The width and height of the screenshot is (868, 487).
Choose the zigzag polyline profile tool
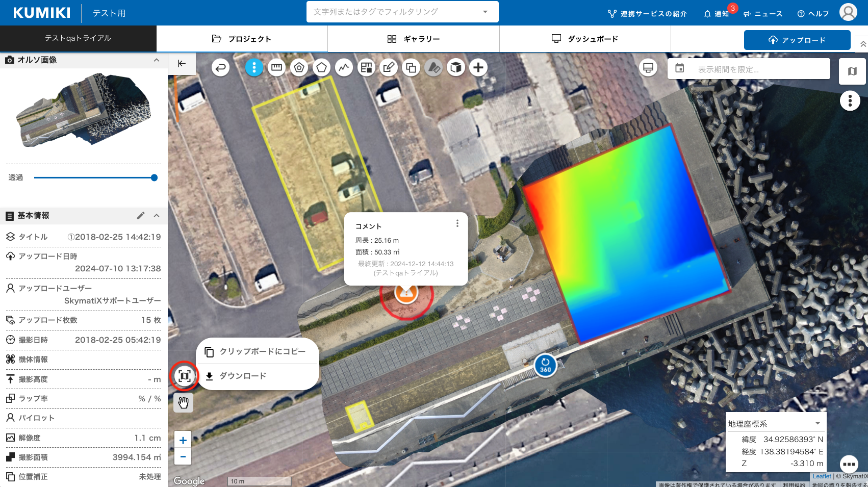click(x=344, y=67)
